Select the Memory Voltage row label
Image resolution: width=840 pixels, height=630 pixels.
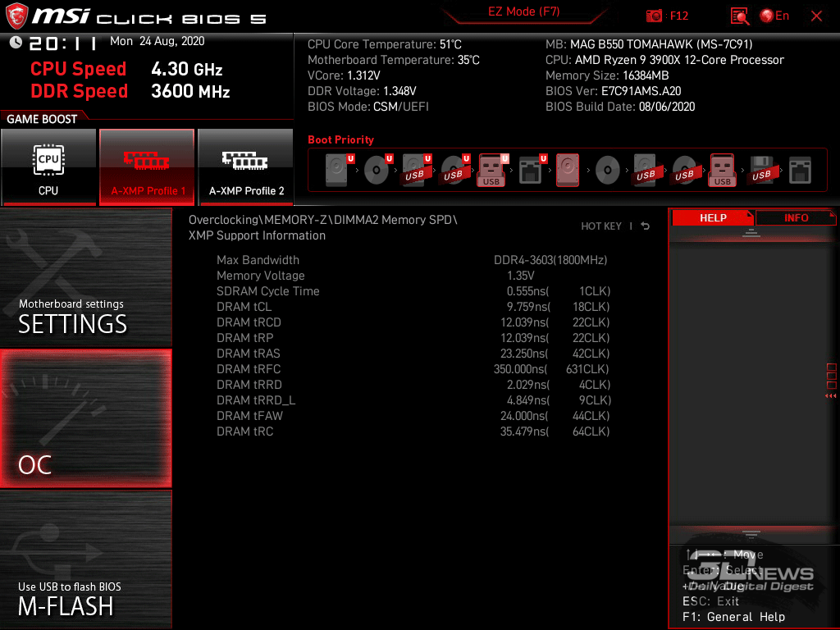tap(260, 276)
